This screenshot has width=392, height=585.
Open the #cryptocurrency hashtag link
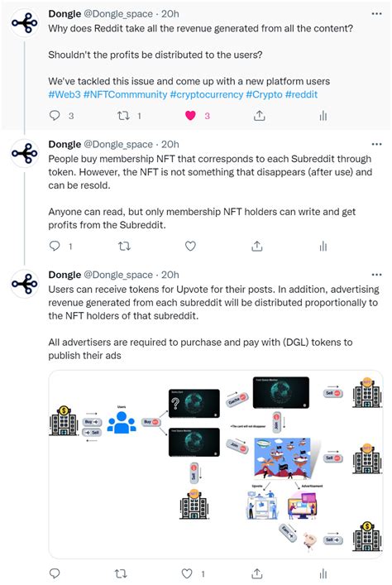[x=207, y=94]
